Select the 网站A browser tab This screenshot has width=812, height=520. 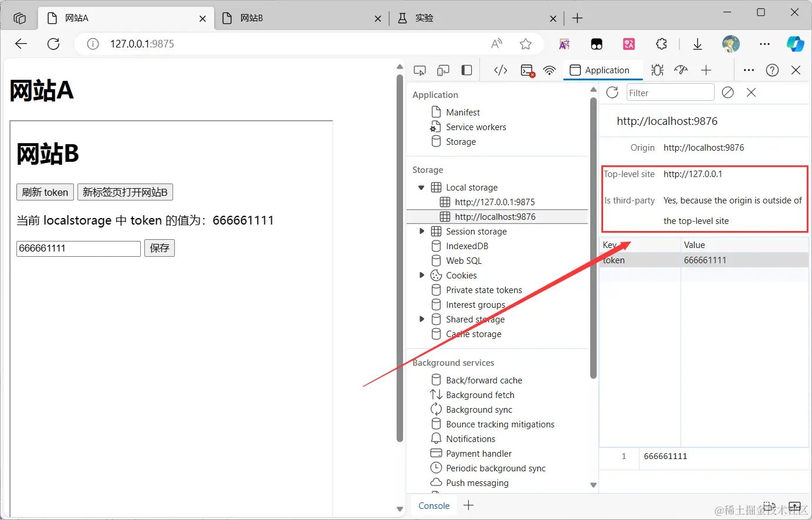click(x=127, y=18)
